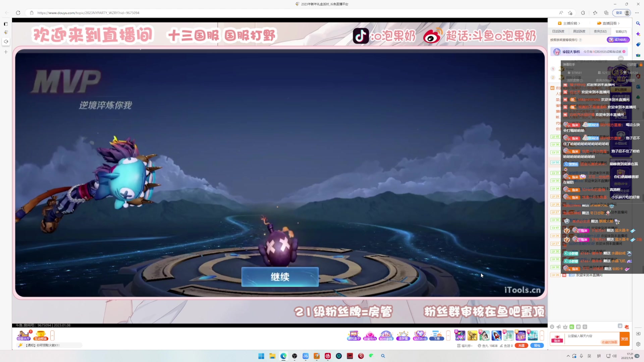Click the 成为钻粉 button
Viewport: 644px width, 362px height.
pos(618,40)
